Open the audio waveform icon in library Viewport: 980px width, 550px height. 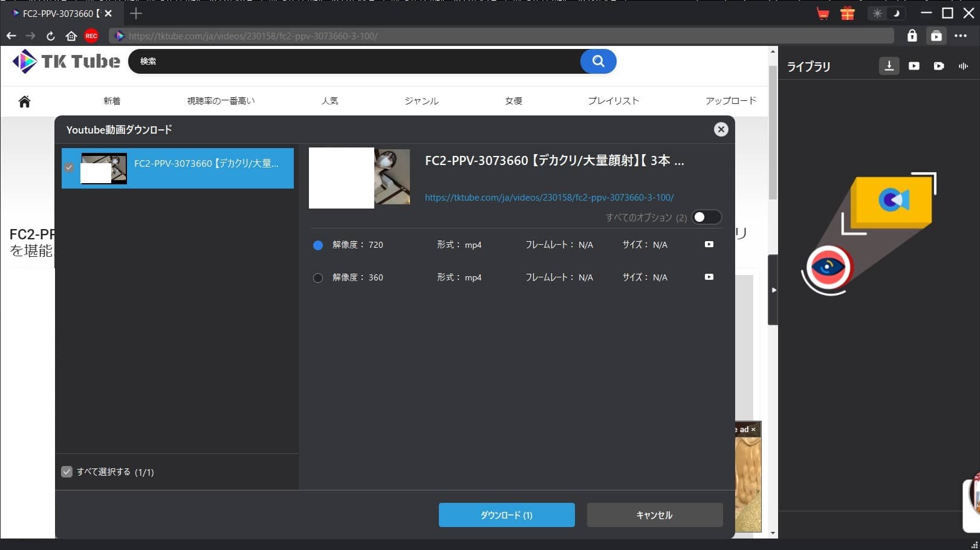click(x=963, y=66)
